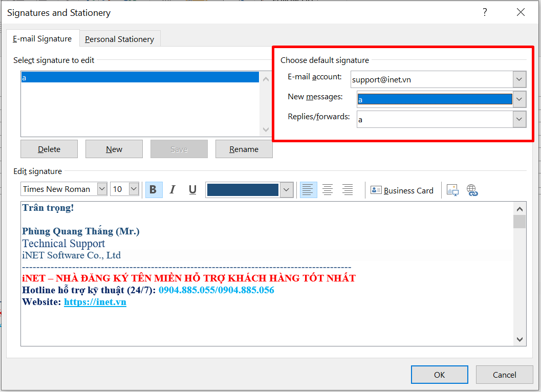Screen dimensions: 541x392
Task: Click the dark blue font color swatch
Action: (243, 190)
